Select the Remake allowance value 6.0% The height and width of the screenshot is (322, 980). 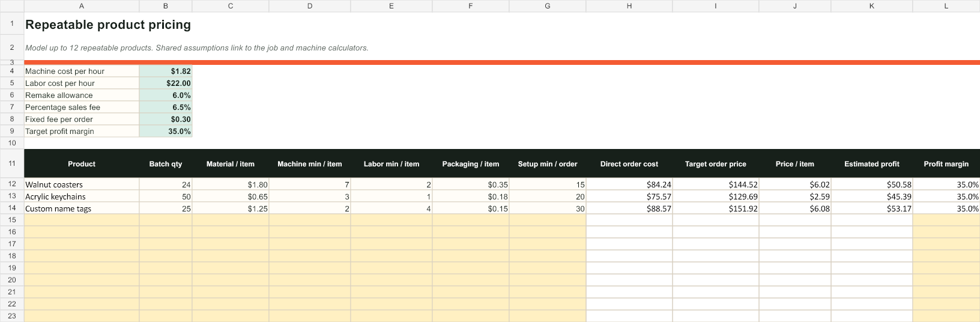(x=166, y=95)
